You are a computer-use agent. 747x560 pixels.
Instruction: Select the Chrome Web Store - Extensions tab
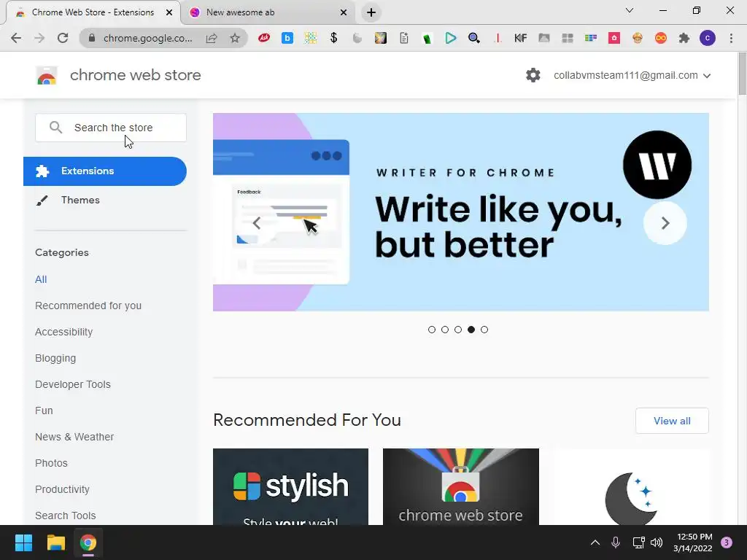[x=93, y=12]
